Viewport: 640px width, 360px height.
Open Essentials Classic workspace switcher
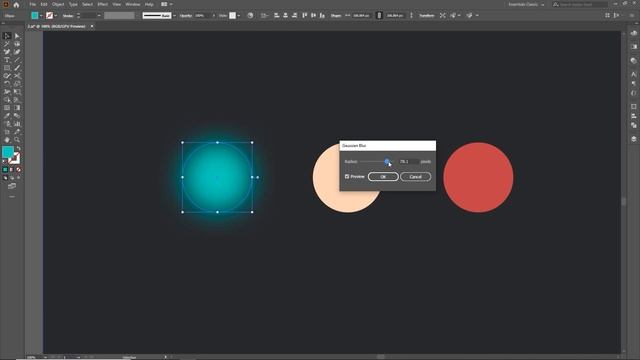[x=526, y=4]
